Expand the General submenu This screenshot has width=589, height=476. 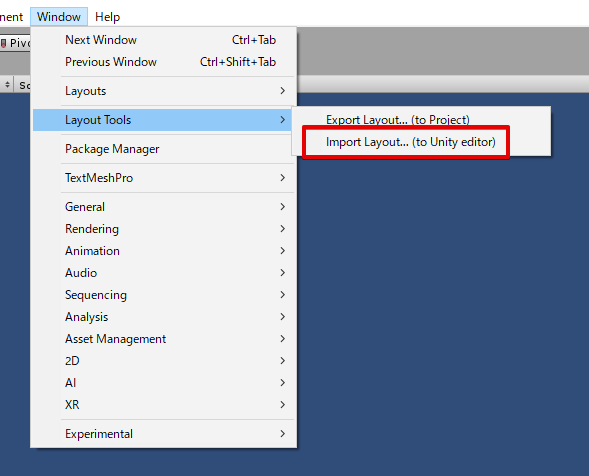[163, 207]
